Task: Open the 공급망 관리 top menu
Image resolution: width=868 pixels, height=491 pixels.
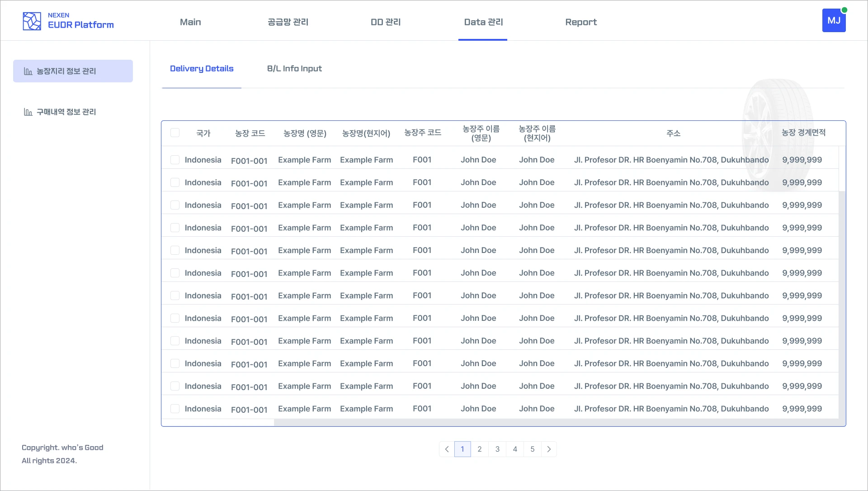Action: (288, 22)
